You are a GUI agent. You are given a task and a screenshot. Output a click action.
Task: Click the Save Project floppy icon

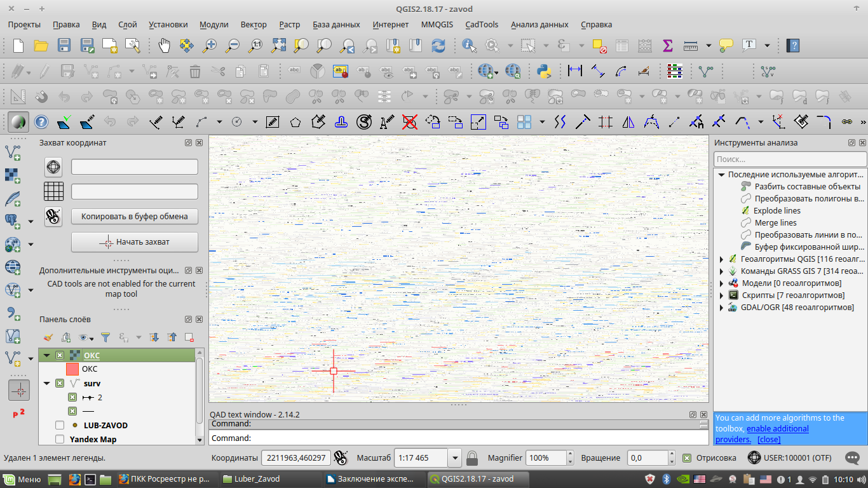point(64,45)
